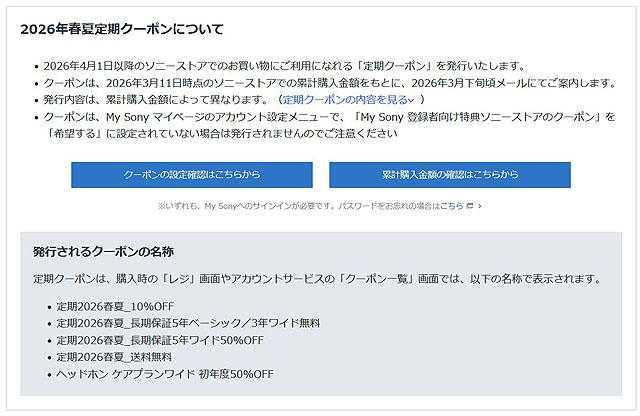Click the right arrow icon after こちら

click(479, 205)
